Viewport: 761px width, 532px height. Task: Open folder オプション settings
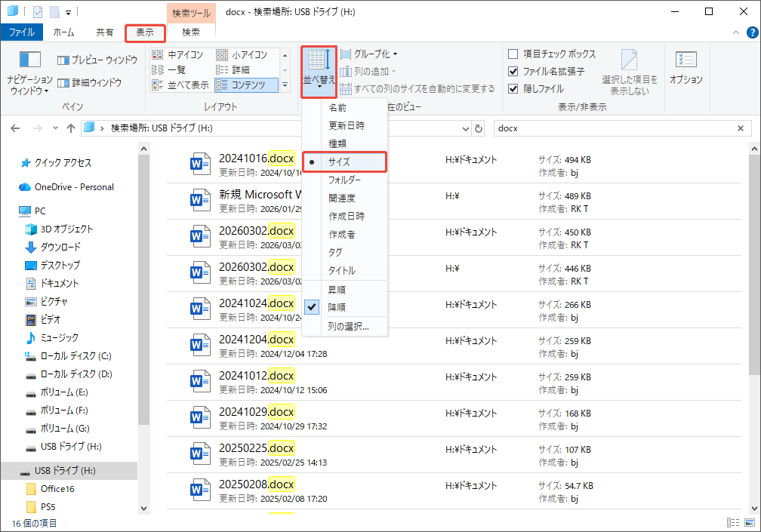pos(686,66)
